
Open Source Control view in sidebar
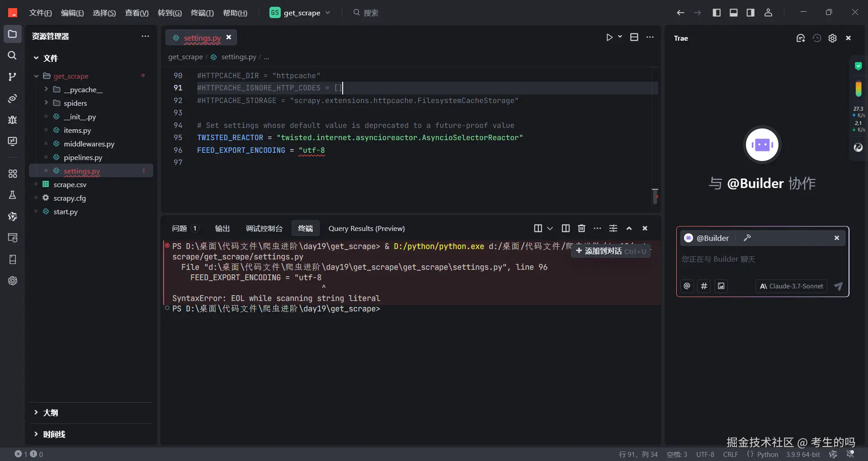pyautogui.click(x=12, y=77)
